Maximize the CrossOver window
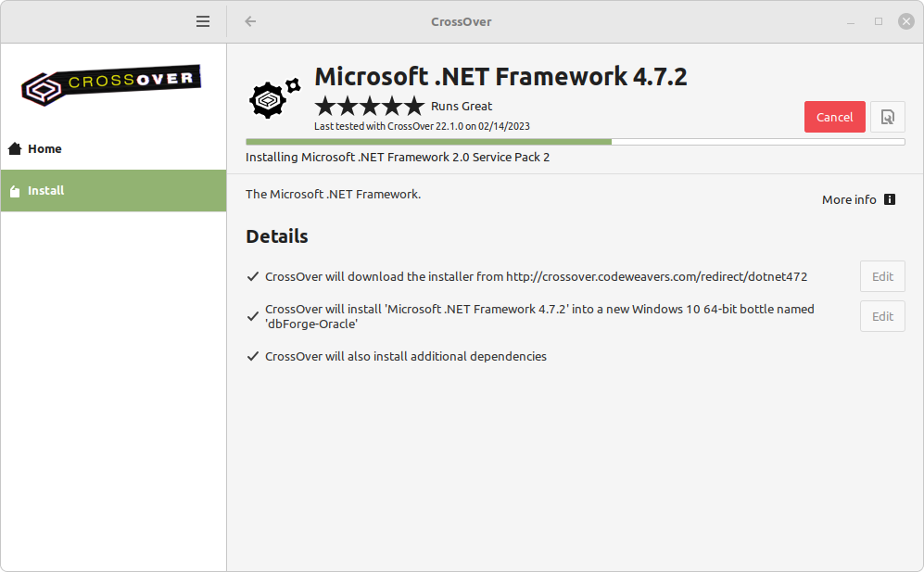924x572 pixels. click(879, 22)
